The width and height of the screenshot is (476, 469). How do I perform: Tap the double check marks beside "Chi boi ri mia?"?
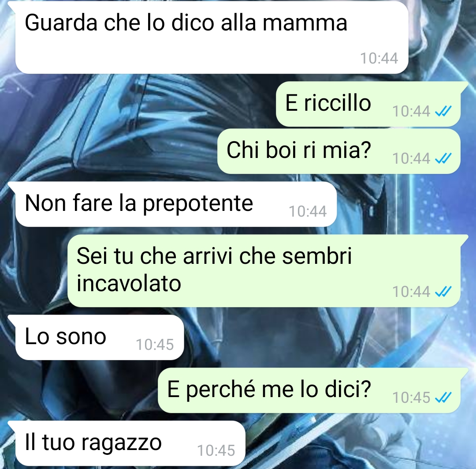[443, 158]
